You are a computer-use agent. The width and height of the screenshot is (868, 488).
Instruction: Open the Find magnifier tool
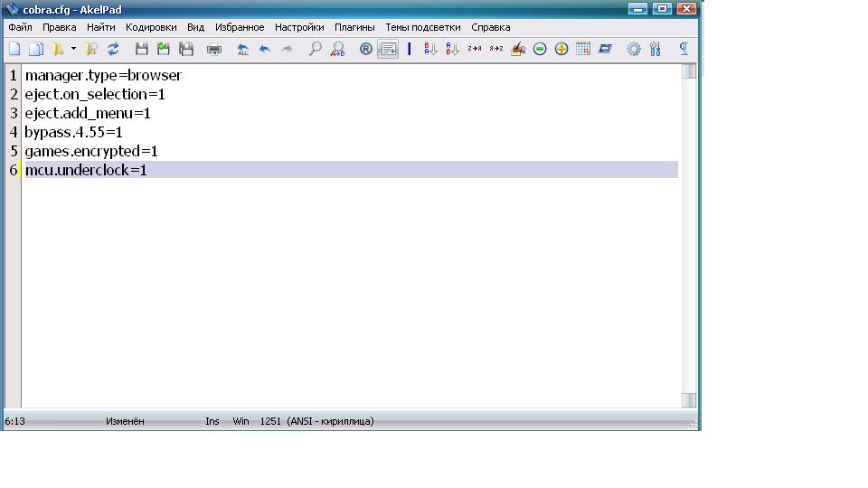(x=315, y=49)
